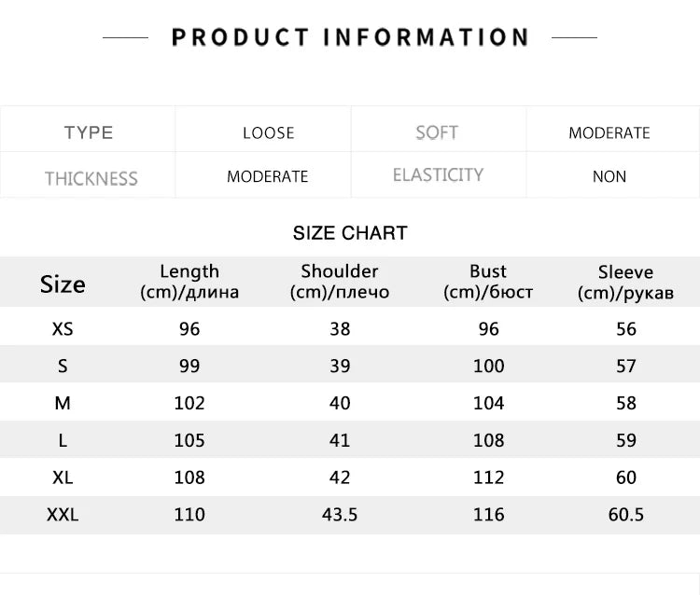Select the M size row label
Screen dimensions: 700x595
[63, 403]
